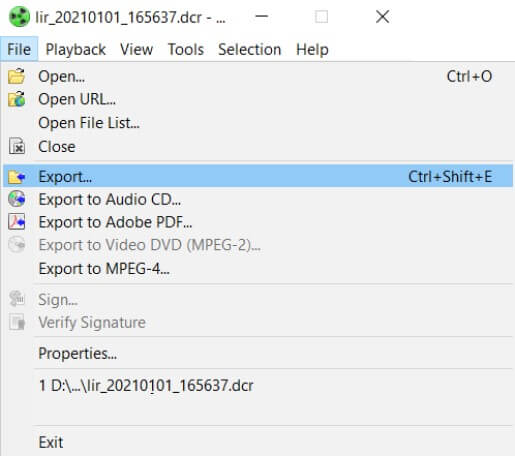Open the View menu
The height and width of the screenshot is (456, 515).
click(x=137, y=49)
